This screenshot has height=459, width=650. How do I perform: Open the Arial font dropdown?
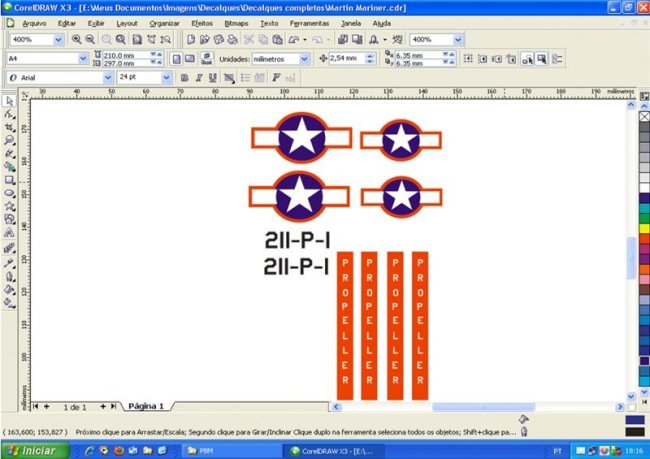(x=107, y=77)
